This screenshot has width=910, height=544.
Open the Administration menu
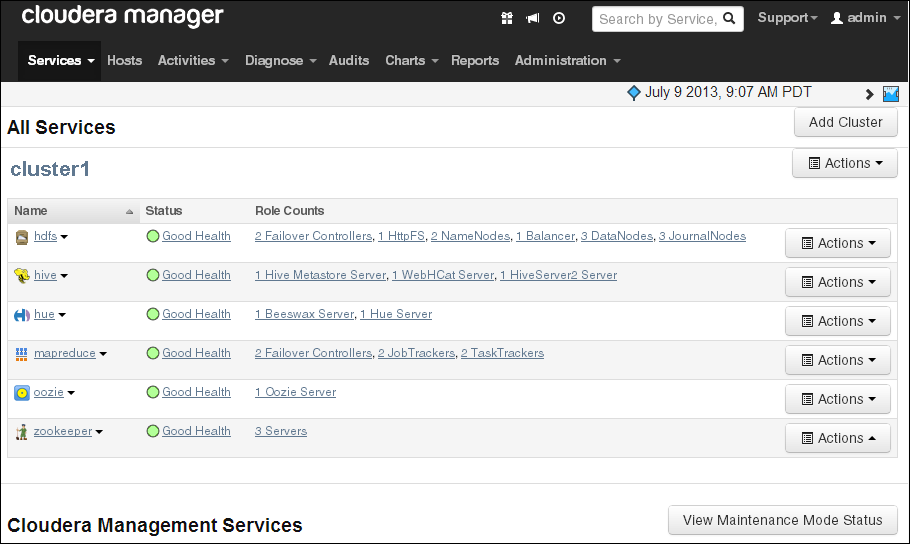point(568,60)
